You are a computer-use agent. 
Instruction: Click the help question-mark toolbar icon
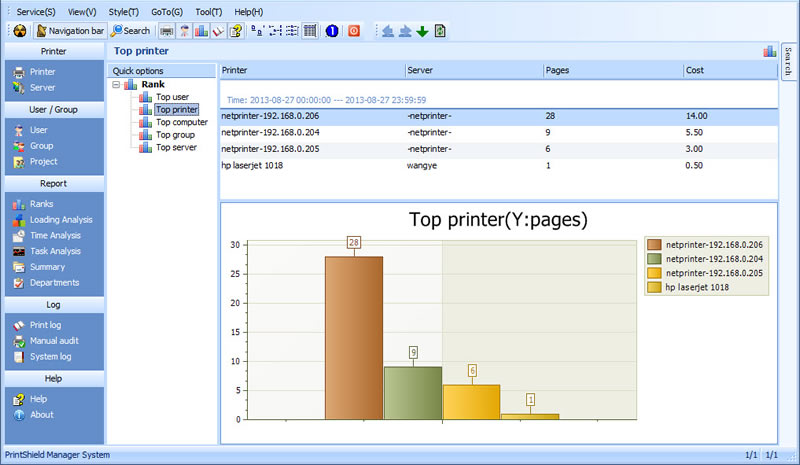tap(236, 31)
